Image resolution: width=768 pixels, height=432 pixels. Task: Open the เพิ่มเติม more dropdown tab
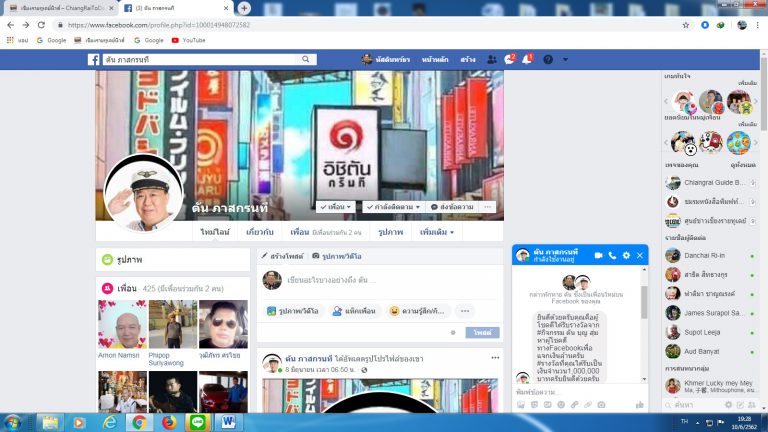tap(436, 232)
